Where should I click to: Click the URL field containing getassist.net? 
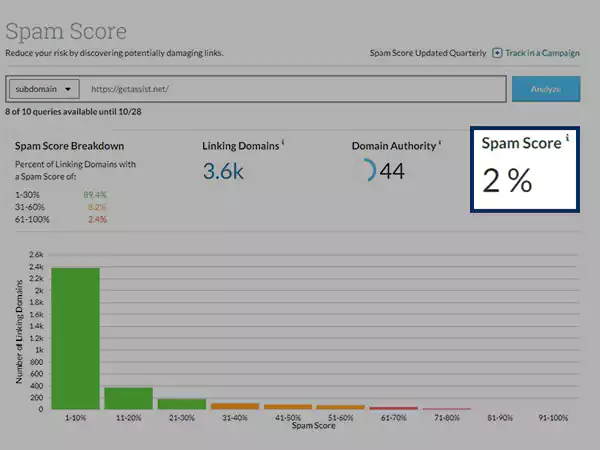pyautogui.click(x=290, y=89)
